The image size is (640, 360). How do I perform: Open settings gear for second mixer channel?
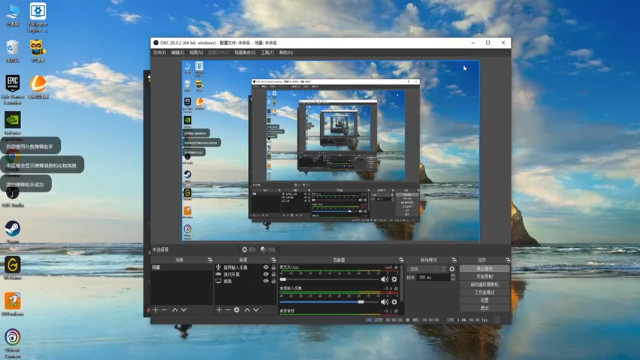coord(394,302)
